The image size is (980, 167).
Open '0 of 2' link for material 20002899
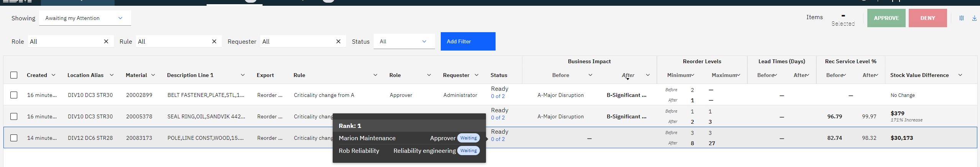[498, 96]
